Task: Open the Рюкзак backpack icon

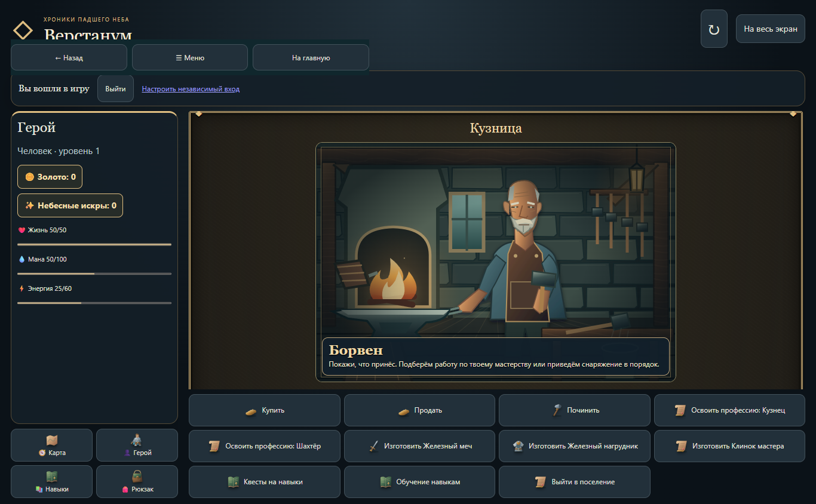Action: click(x=137, y=477)
